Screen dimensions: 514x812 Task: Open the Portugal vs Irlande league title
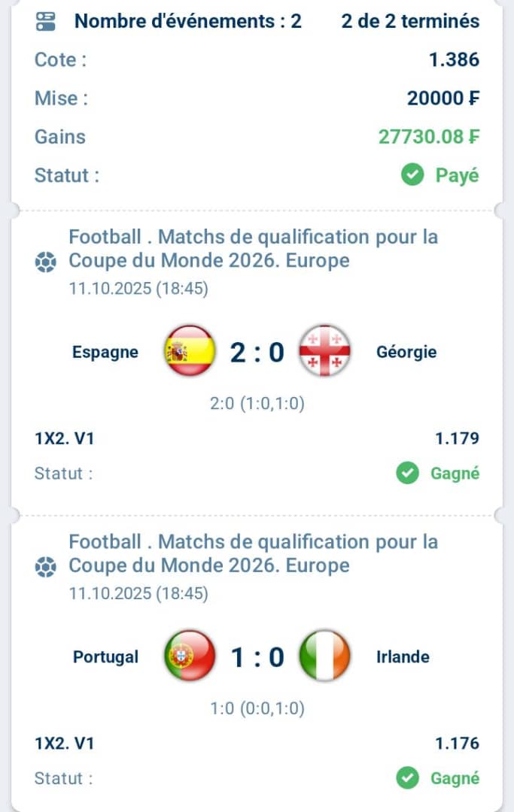[x=253, y=553]
